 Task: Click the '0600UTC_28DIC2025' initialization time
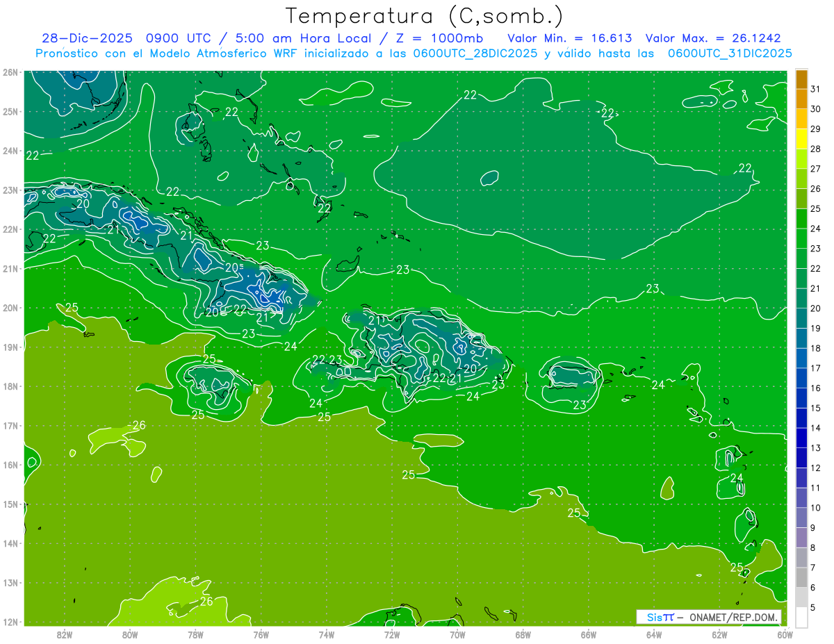475,53
